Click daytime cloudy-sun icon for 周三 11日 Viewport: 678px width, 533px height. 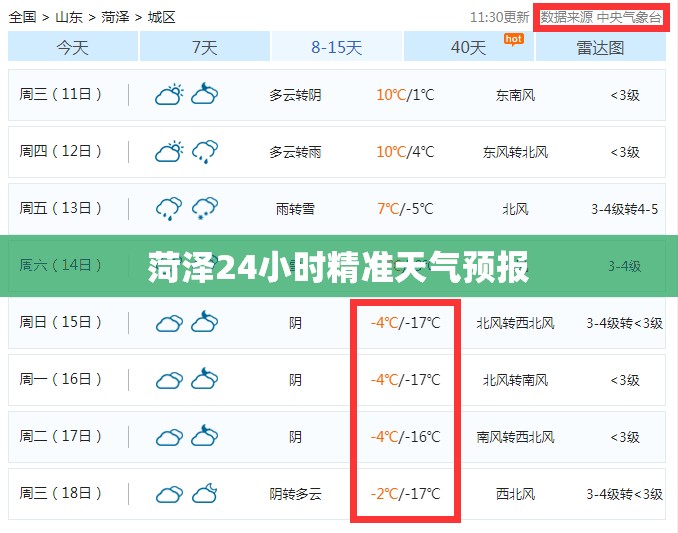pos(169,94)
